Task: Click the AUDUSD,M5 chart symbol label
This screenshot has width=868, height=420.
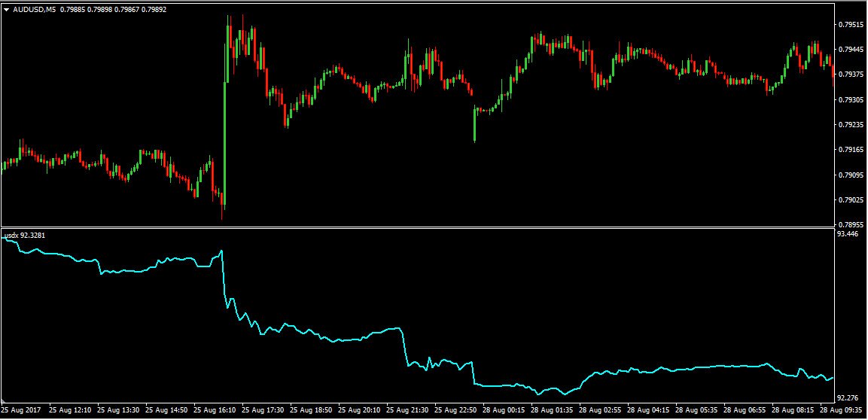Action: click(x=34, y=9)
